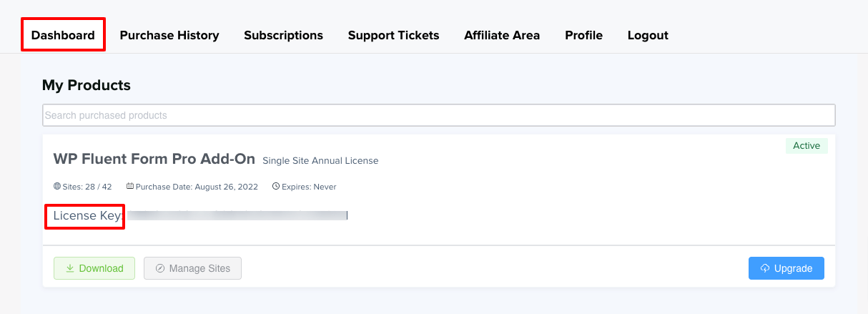Screen dimensions: 868x314
Task: Click Logout in the navigation
Action: click(648, 35)
